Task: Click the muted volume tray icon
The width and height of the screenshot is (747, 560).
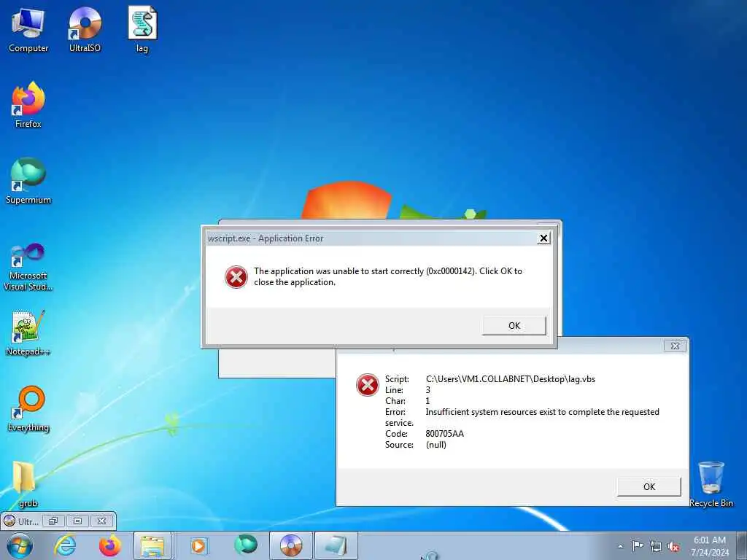Action: [x=673, y=546]
